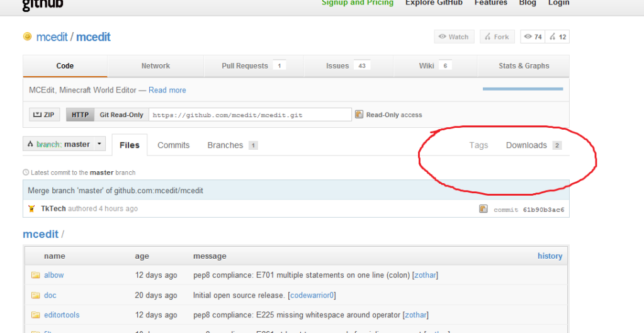Open the Commits sub-tab
The image size is (644, 333).
[x=173, y=145]
